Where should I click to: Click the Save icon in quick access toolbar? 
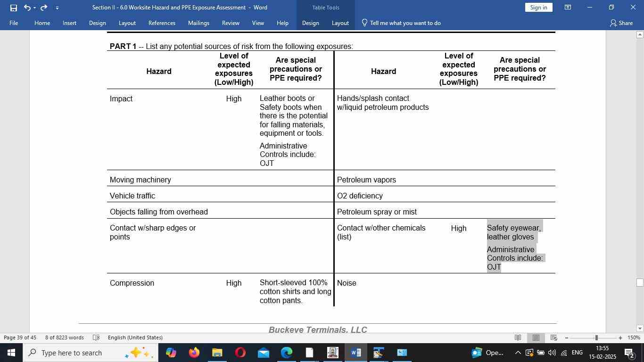click(x=14, y=8)
